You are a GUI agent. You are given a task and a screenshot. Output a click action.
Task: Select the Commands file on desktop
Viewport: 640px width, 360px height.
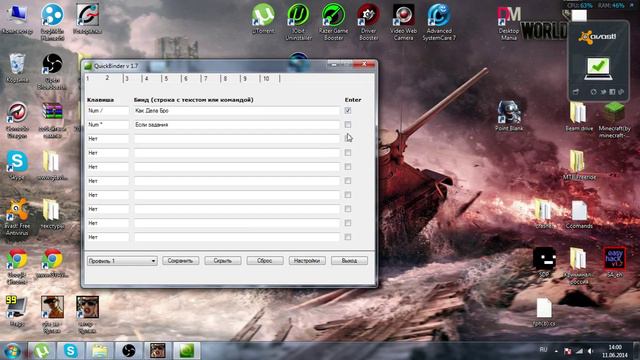pyautogui.click(x=579, y=214)
